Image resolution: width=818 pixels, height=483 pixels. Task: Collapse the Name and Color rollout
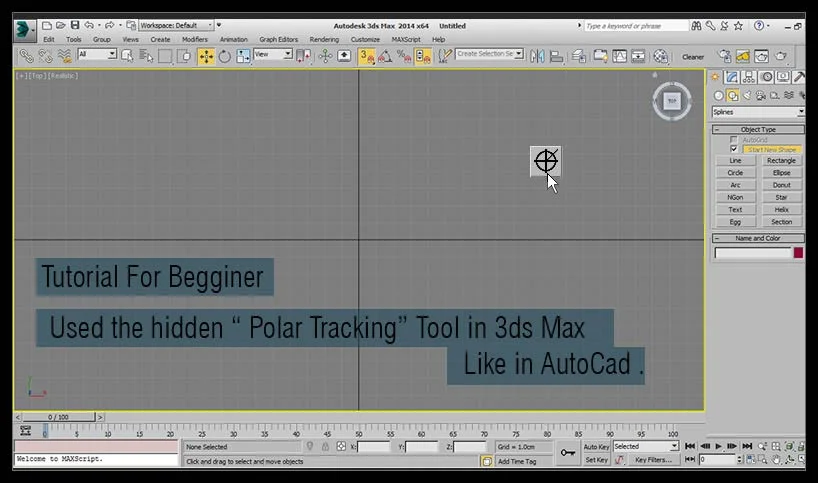pyautogui.click(x=758, y=238)
